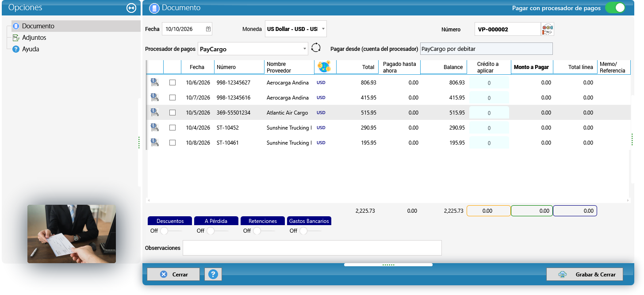Click Crédito a aplicar cell for ST-10452
This screenshot has height=295, width=644.
tap(489, 128)
